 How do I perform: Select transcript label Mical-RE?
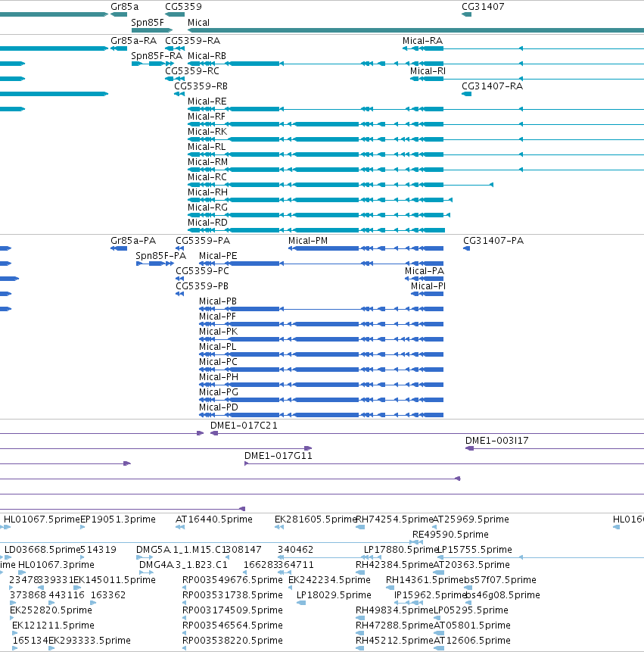(207, 101)
